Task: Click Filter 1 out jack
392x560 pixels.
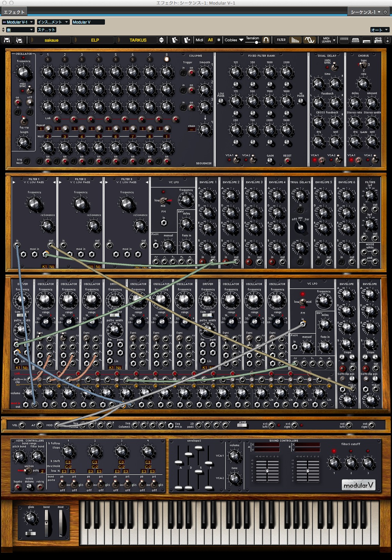Action: coord(51,245)
